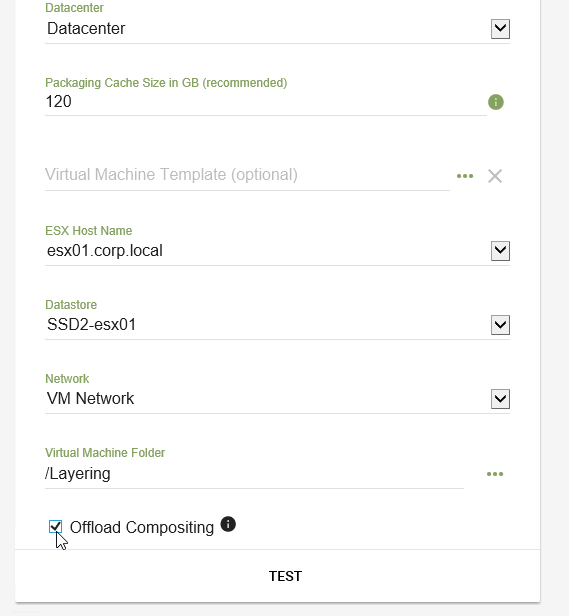Click the VM Network selected value
This screenshot has height=616, width=569.
pos(90,399)
